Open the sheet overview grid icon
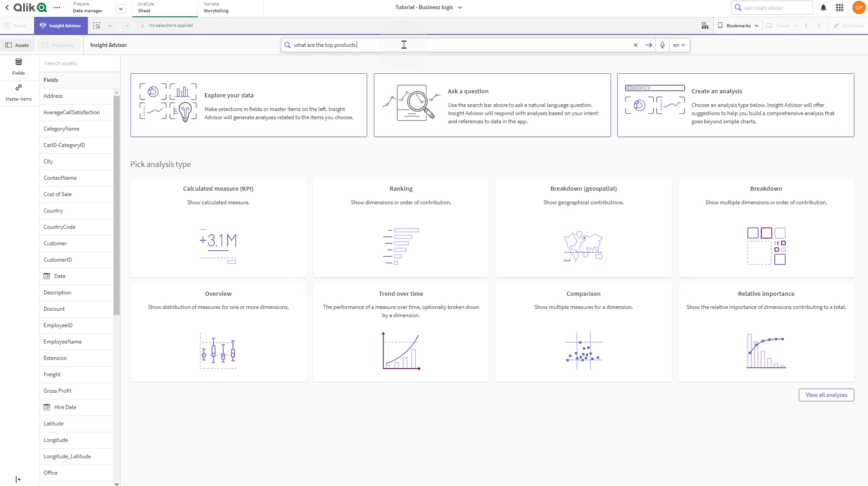Image resolution: width=868 pixels, height=486 pixels. [x=704, y=25]
